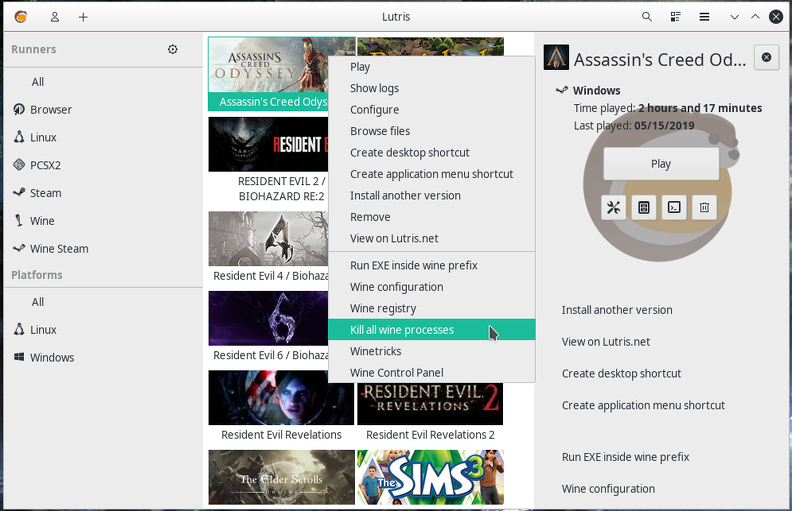This screenshot has width=792, height=511.
Task: Select the Windows platform label
Action: (52, 357)
